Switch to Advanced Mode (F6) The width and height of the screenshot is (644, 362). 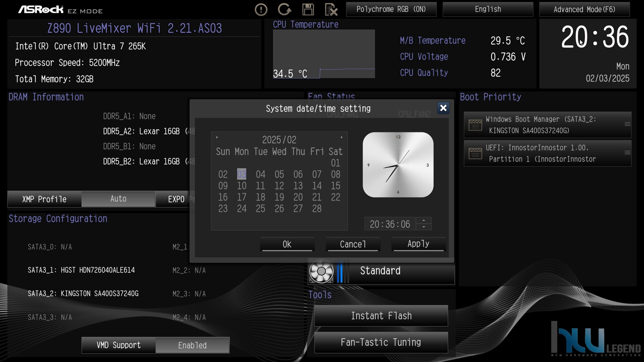coord(584,9)
